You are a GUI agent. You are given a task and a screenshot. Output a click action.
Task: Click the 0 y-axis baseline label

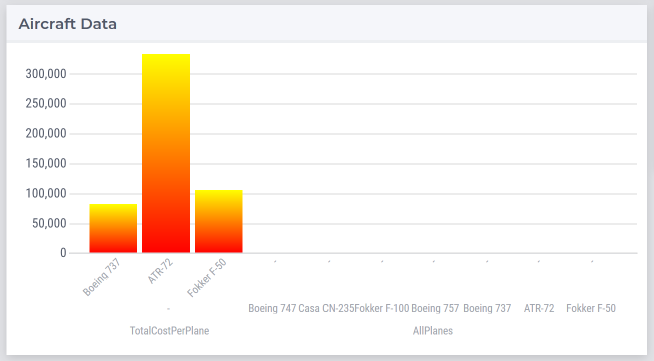pos(63,253)
